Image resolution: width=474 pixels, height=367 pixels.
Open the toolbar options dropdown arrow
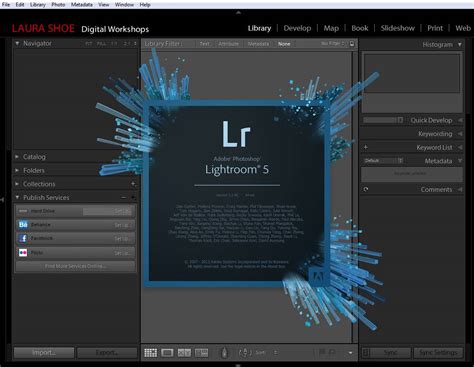tap(350, 353)
